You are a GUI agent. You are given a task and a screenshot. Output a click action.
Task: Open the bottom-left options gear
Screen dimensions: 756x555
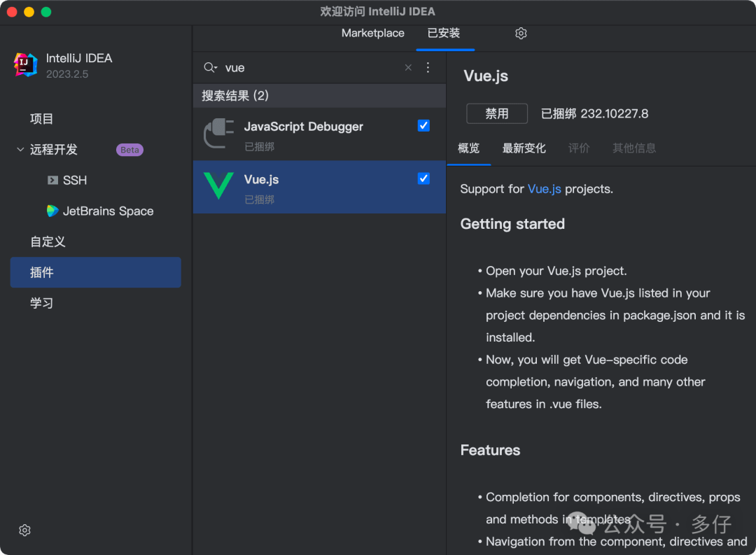pyautogui.click(x=25, y=531)
